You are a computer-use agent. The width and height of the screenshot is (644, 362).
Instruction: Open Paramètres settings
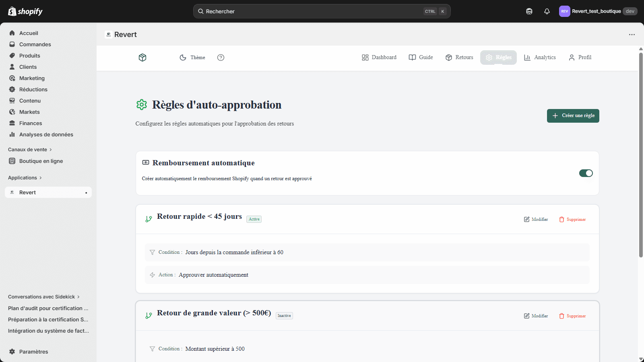(48, 352)
